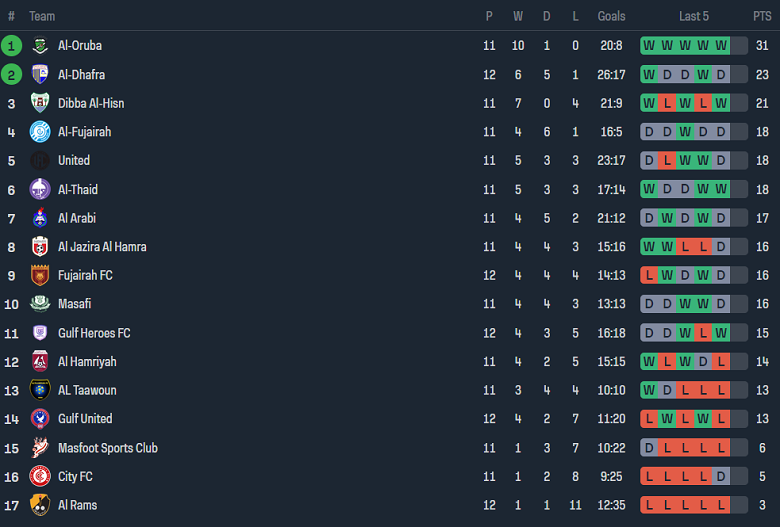The image size is (780, 527).
Task: Open Masfoot Sports Club team link
Action: pos(107,448)
